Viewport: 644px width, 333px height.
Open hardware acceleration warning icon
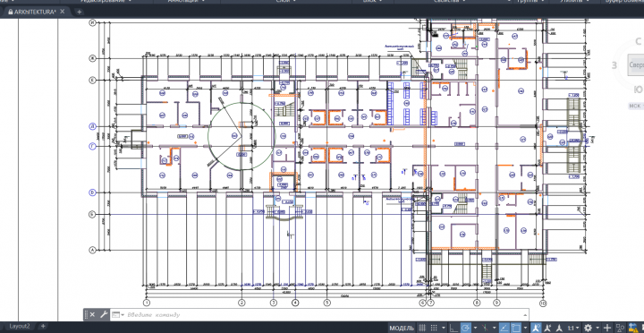click(x=633, y=328)
